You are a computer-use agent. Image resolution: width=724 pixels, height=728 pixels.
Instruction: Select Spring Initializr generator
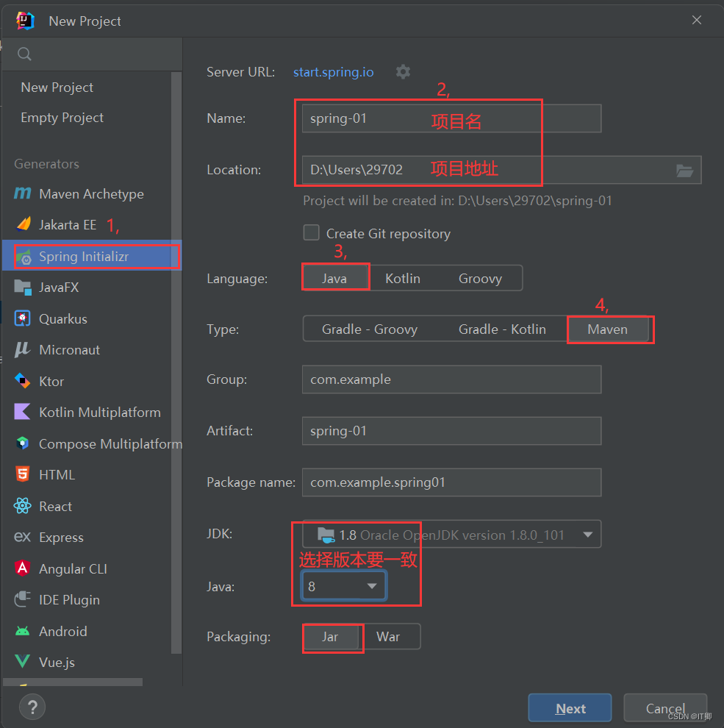(91, 257)
